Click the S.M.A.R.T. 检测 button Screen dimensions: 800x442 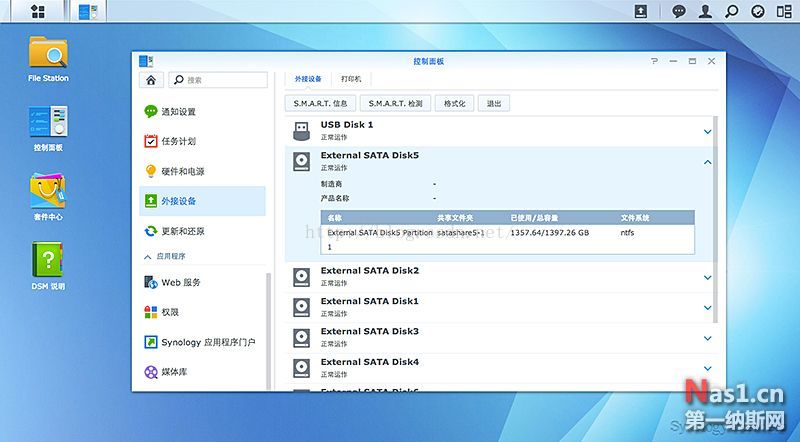pyautogui.click(x=395, y=103)
